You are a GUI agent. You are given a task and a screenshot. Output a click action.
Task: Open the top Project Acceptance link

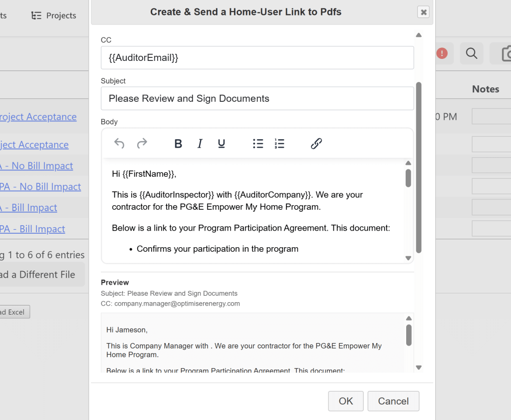point(38,117)
